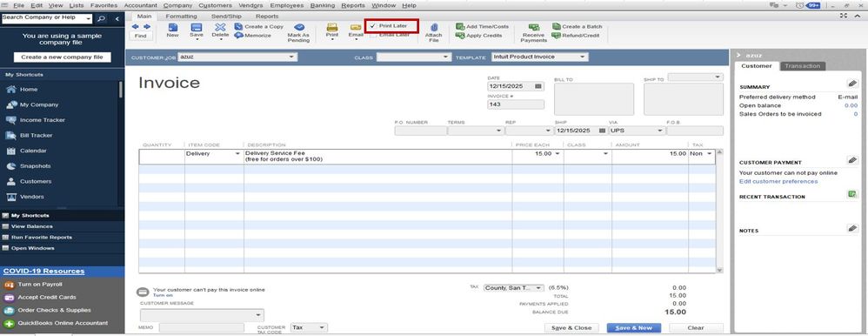Viewport: 868px width, 336px height.
Task: Switch to the Formatting tab
Action: click(x=181, y=17)
